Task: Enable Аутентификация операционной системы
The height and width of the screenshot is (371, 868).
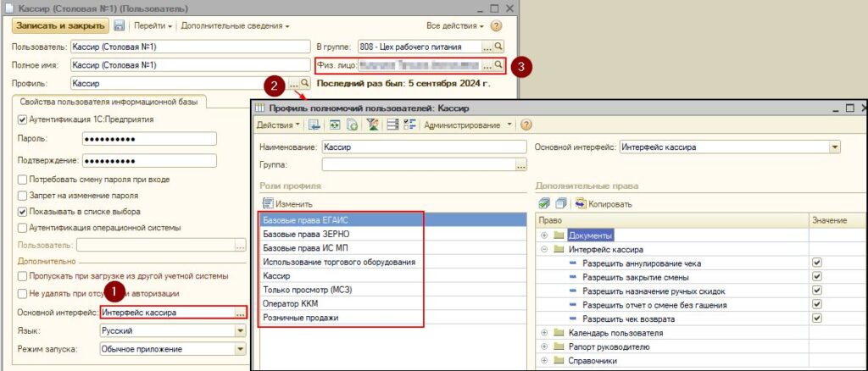Action: pyautogui.click(x=22, y=228)
